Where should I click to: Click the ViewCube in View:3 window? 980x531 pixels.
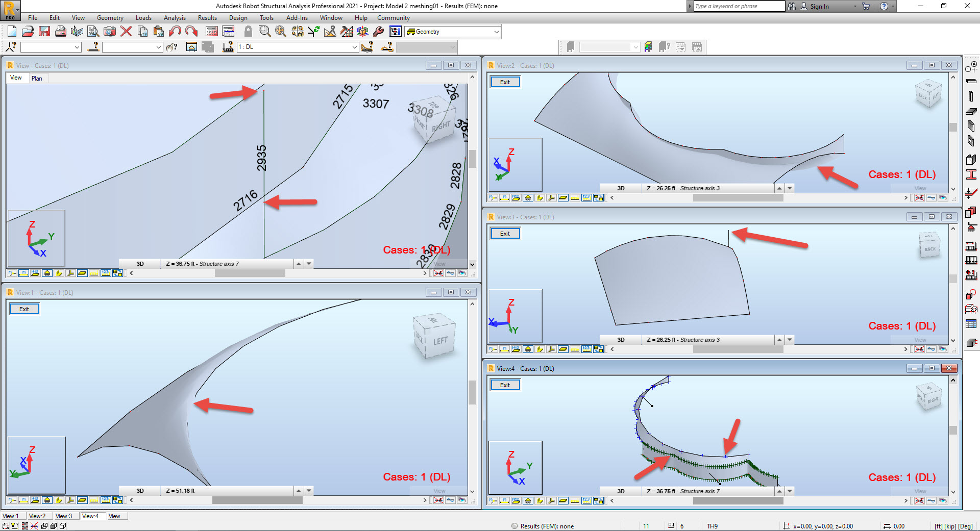coord(929,245)
